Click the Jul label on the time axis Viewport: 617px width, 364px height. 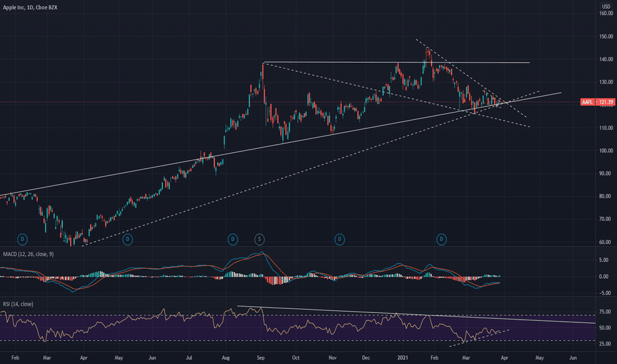189,357
